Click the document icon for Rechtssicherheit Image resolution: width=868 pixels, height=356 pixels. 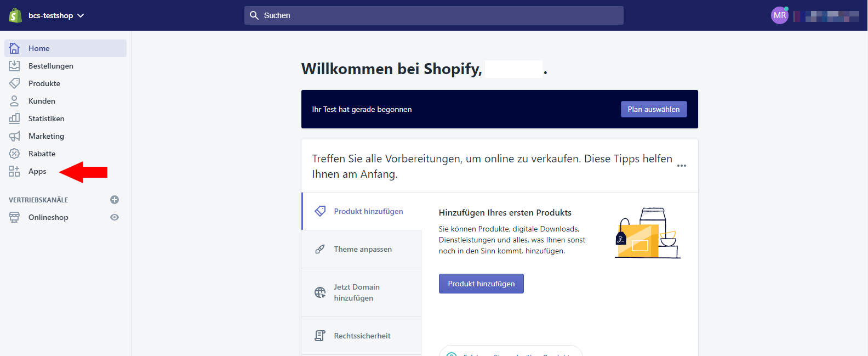coord(320,336)
